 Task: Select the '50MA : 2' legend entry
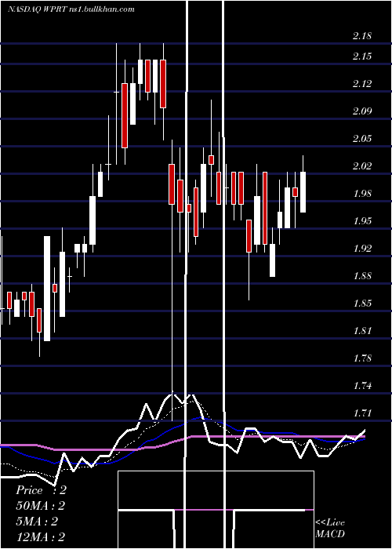pyautogui.click(x=40, y=506)
